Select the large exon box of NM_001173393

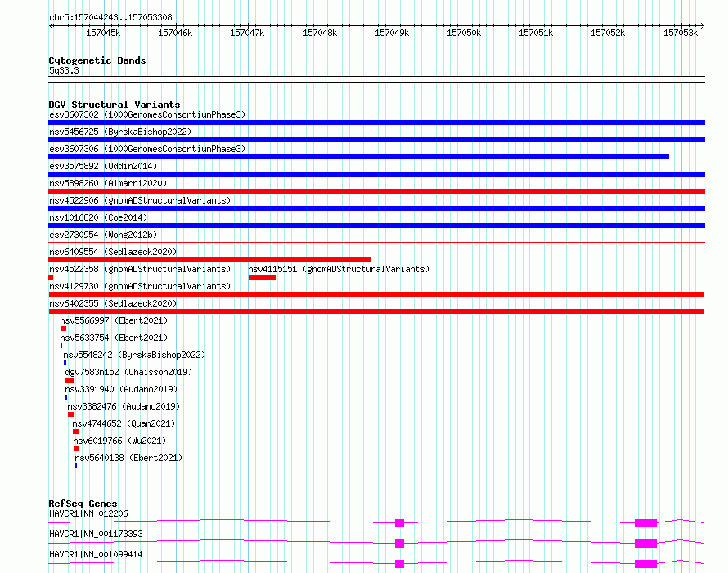click(646, 544)
